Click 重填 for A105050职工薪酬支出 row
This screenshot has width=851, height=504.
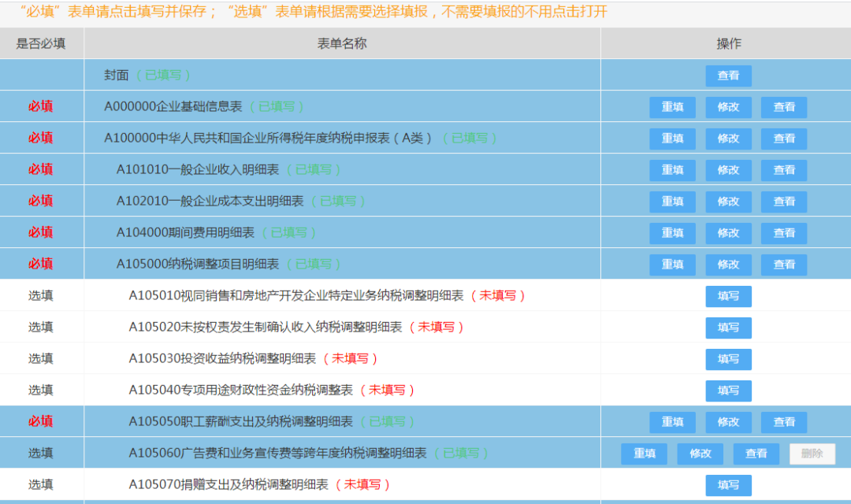672,422
